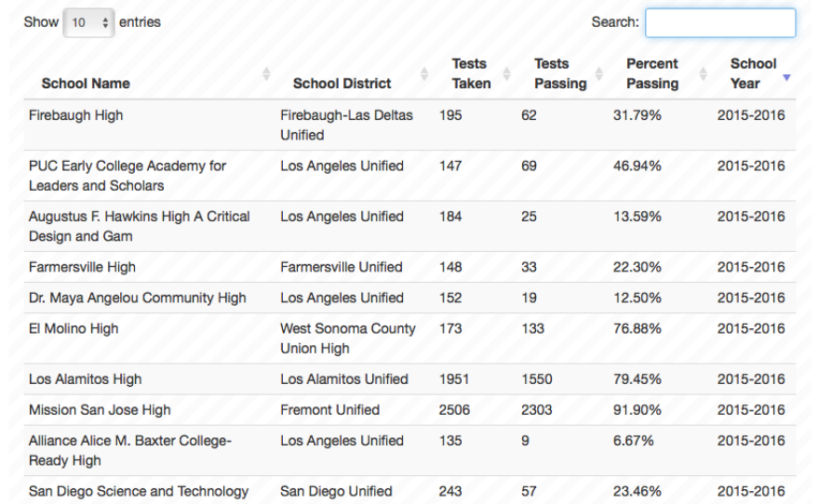The image size is (819, 504).
Task: Click sort arrows icon beside Tests Taken
Action: coord(507,73)
